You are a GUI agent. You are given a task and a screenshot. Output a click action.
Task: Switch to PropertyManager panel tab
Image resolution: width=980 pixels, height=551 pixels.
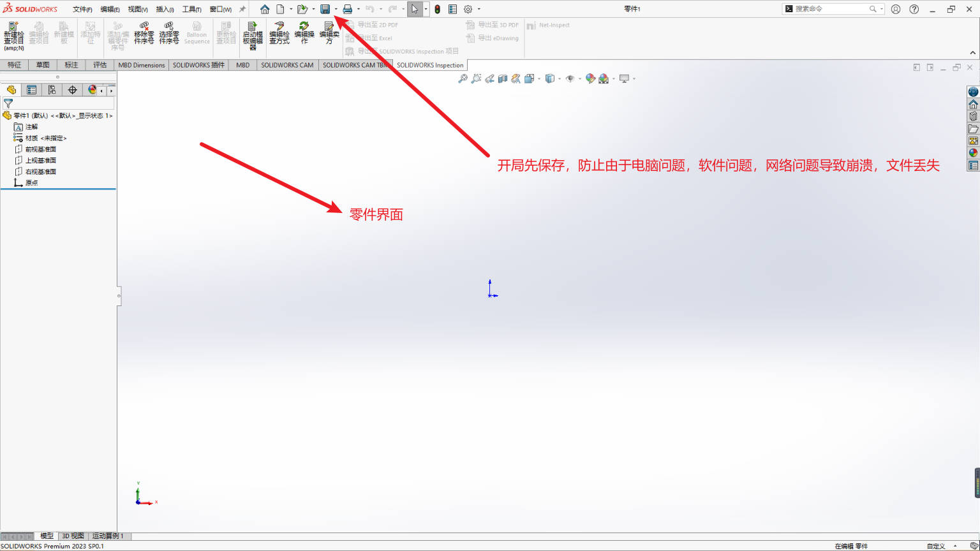pos(31,90)
